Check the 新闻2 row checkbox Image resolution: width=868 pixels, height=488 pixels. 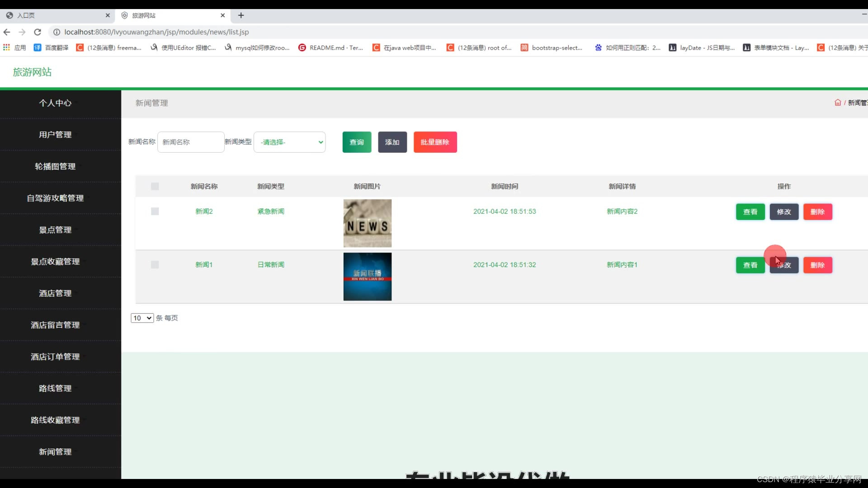click(x=155, y=211)
